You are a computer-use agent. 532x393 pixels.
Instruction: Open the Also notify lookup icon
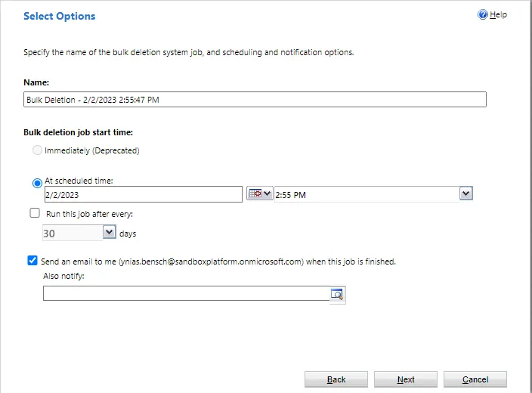[x=337, y=295]
